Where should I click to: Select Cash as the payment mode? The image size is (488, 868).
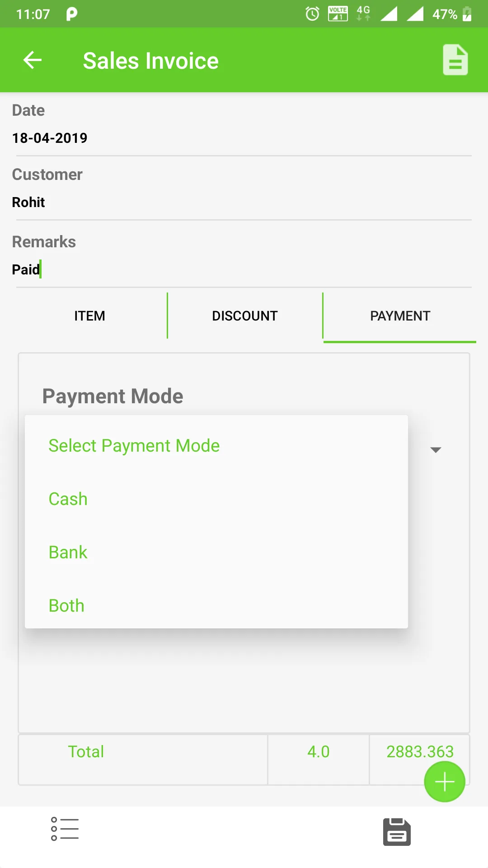(x=68, y=499)
